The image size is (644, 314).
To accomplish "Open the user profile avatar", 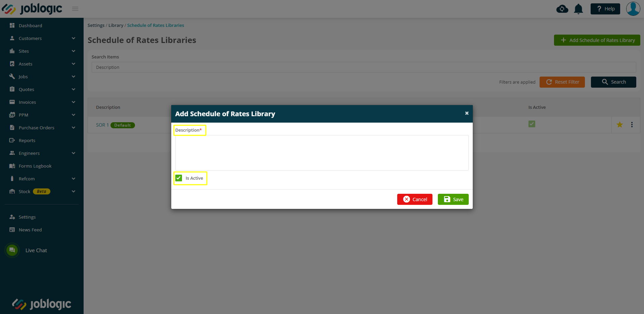I will (633, 9).
